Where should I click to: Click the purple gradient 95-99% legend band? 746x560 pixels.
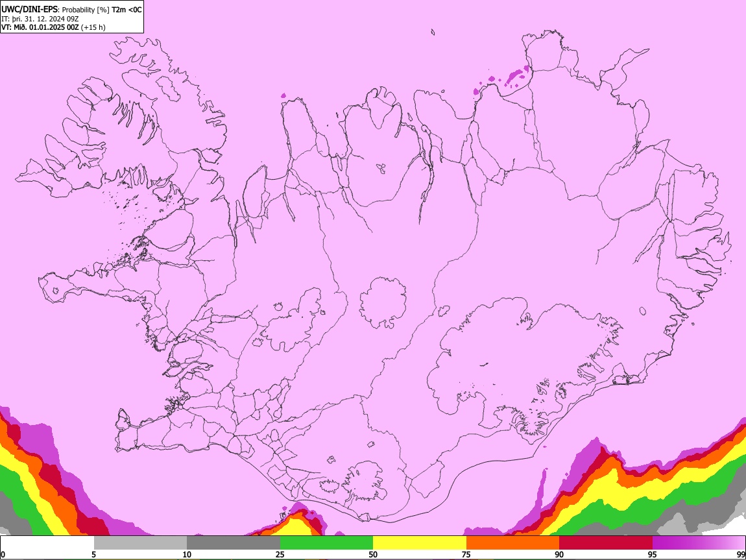[x=699, y=542]
